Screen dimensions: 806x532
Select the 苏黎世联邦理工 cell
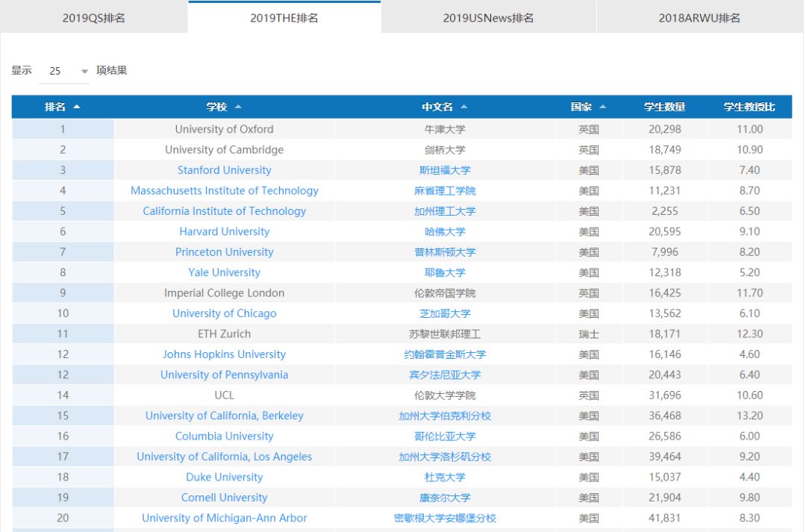pyautogui.click(x=445, y=334)
